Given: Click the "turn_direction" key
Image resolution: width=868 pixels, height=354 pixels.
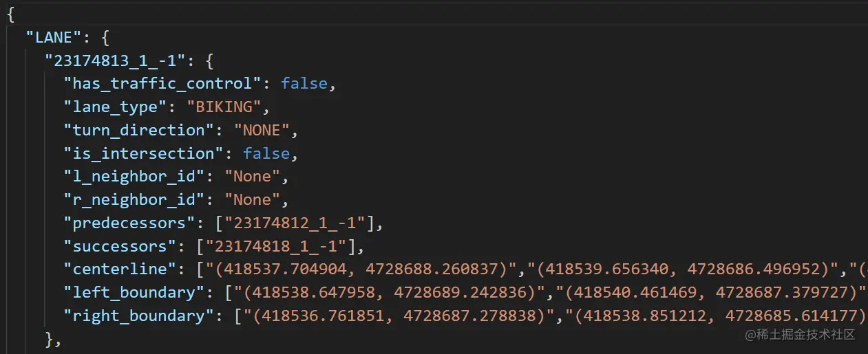Looking at the screenshot, I should [x=139, y=130].
